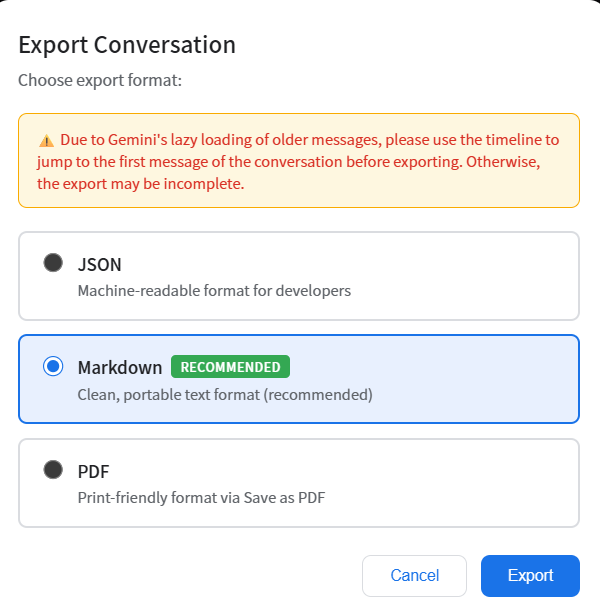Click the Export Conversation dialog title
The width and height of the screenshot is (600, 614).
point(127,45)
